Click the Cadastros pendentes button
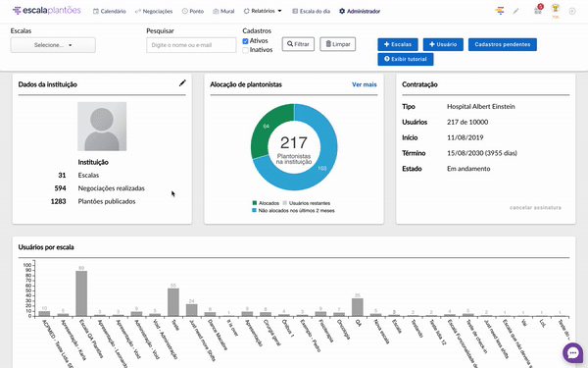This screenshot has width=588, height=368. [502, 44]
